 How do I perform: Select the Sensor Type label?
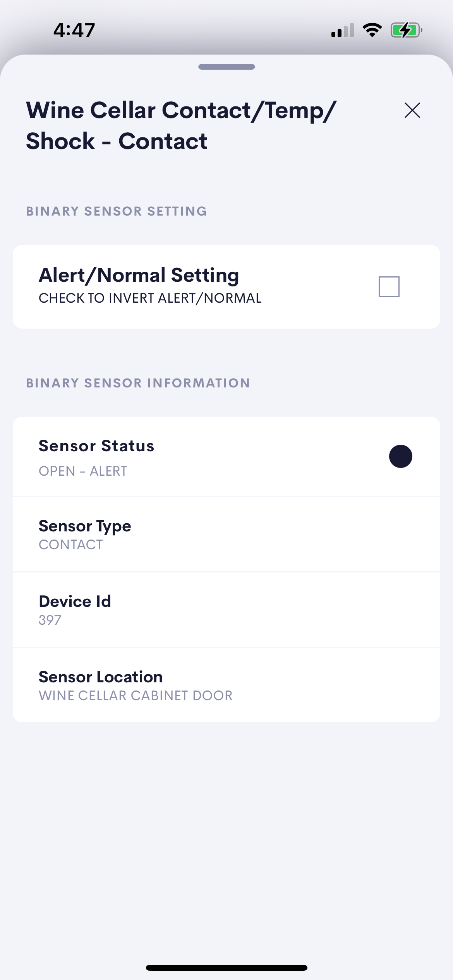pyautogui.click(x=85, y=526)
